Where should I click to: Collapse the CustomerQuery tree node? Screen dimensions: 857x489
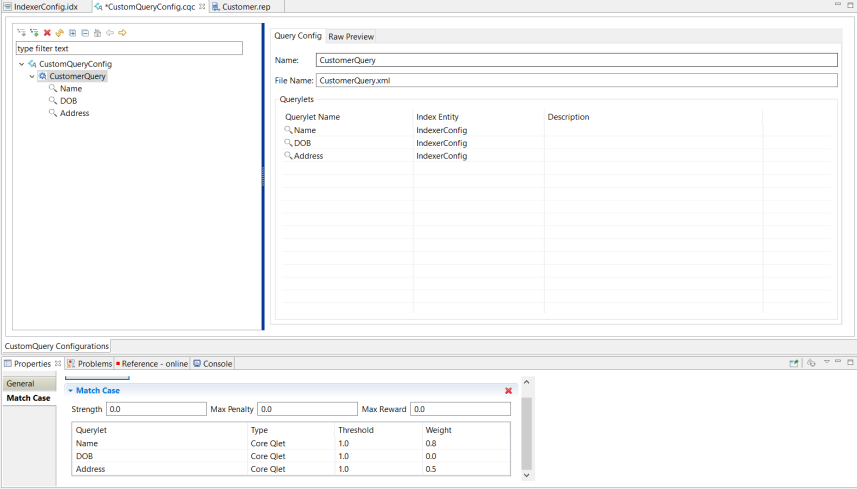[x=32, y=76]
